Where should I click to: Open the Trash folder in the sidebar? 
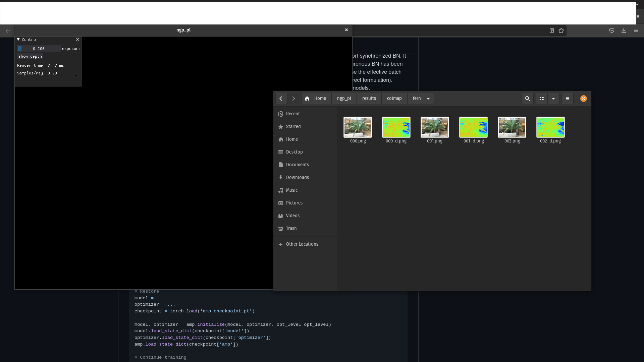(x=291, y=228)
